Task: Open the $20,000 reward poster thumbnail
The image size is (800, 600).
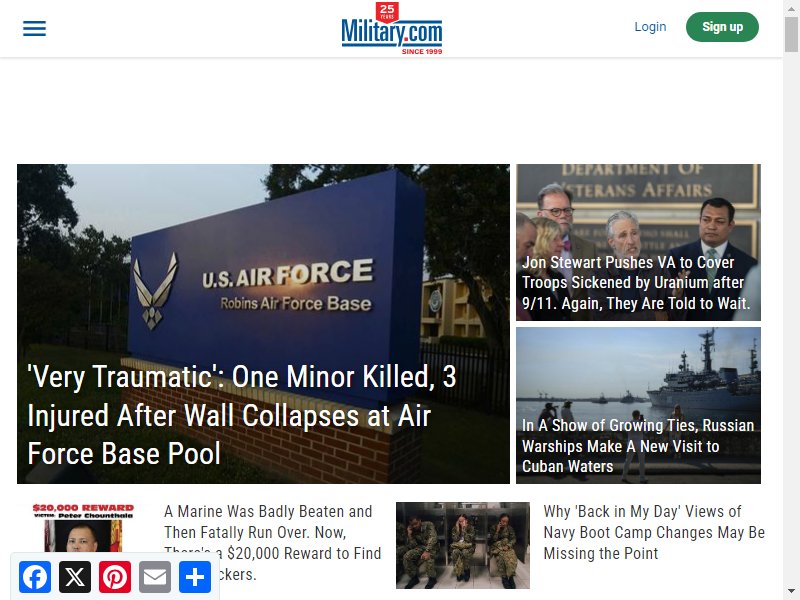Action: click(83, 528)
